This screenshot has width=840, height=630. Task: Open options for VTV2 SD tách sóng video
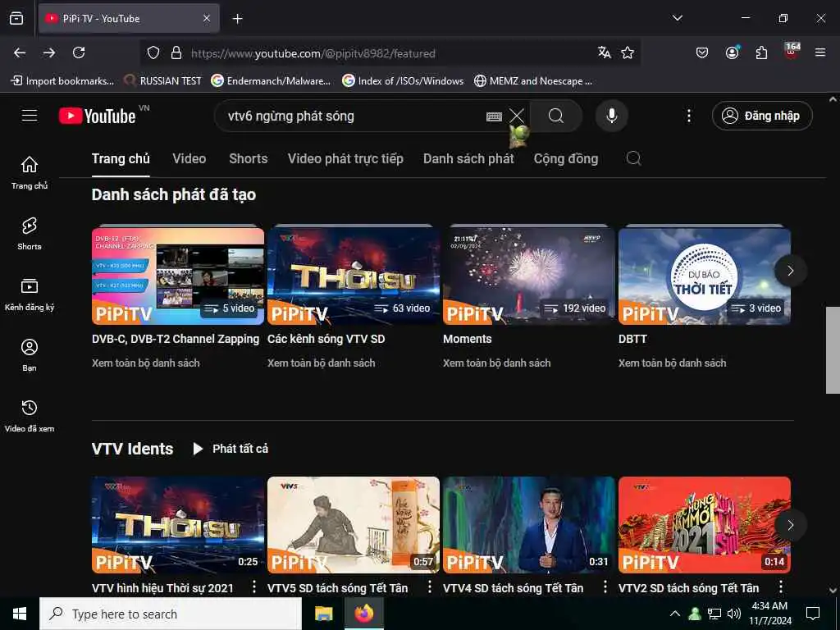781,587
